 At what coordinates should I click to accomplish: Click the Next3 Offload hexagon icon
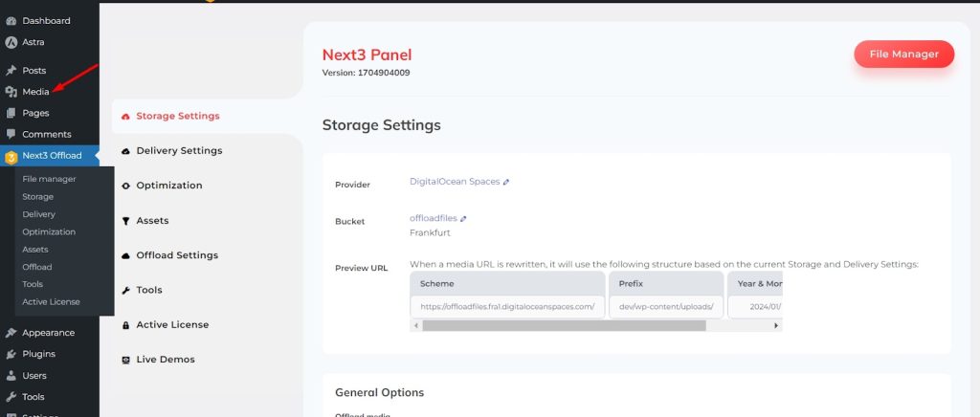pos(11,156)
